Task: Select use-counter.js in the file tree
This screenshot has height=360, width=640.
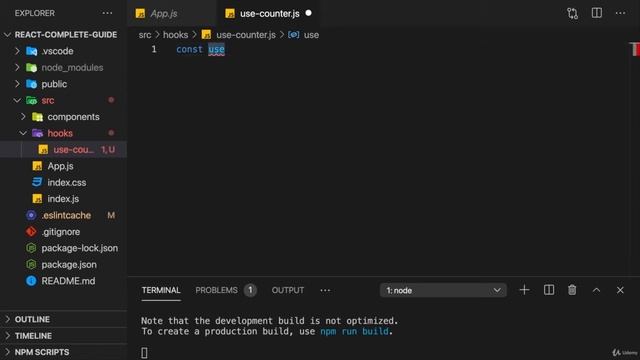Action: click(63, 149)
